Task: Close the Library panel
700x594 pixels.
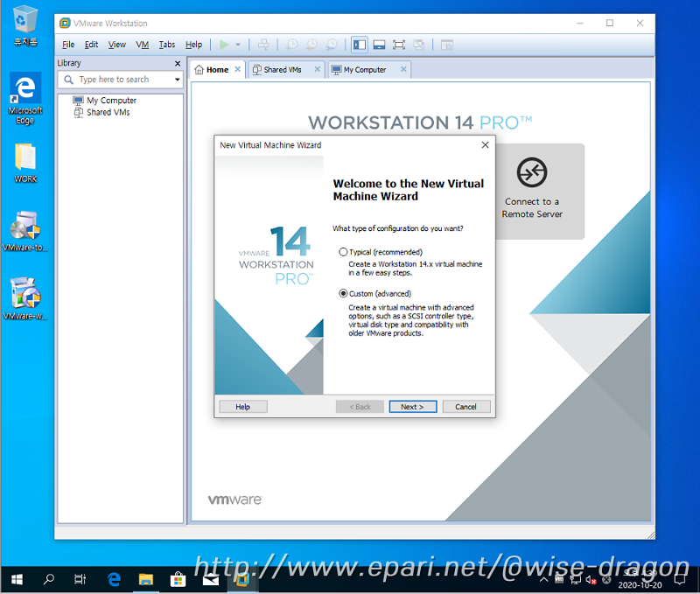Action: pos(178,63)
